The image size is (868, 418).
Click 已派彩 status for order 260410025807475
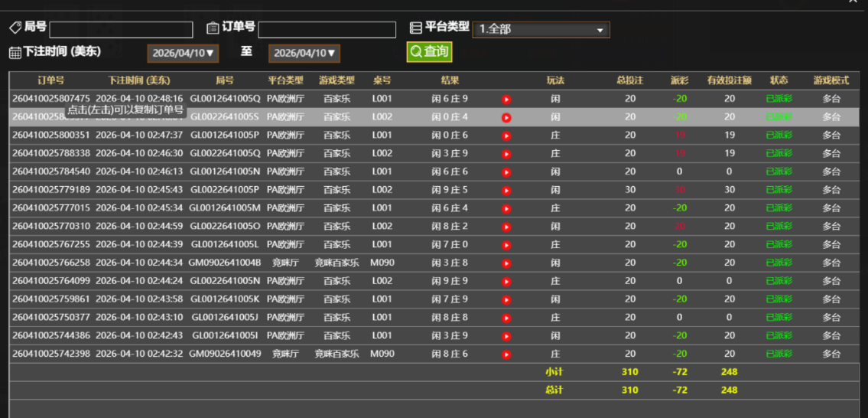(x=779, y=98)
